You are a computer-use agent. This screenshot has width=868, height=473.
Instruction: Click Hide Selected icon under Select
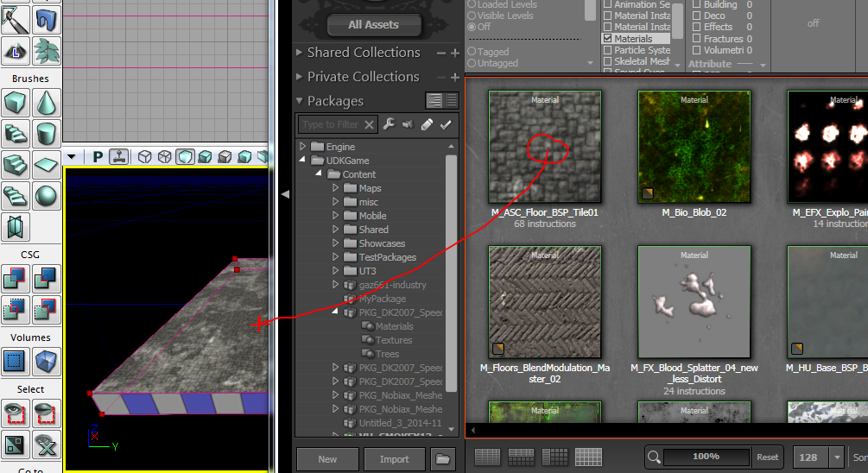coord(46,413)
